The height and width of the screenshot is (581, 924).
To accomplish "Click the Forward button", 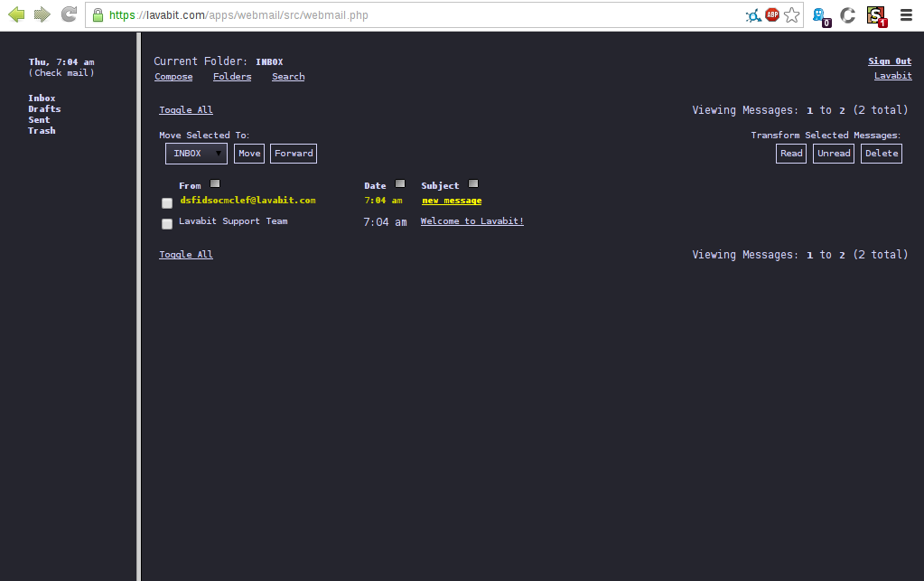I will (294, 154).
